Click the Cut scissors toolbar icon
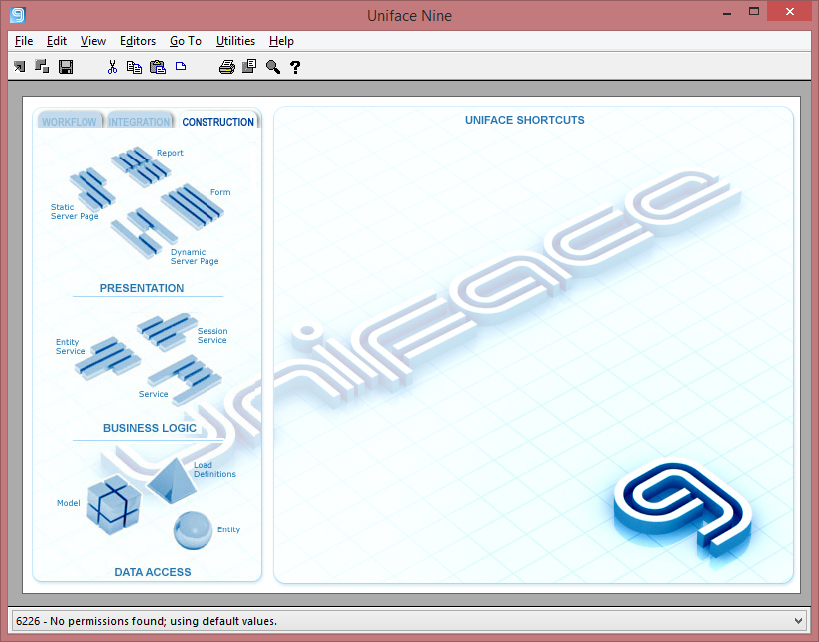 coord(112,67)
